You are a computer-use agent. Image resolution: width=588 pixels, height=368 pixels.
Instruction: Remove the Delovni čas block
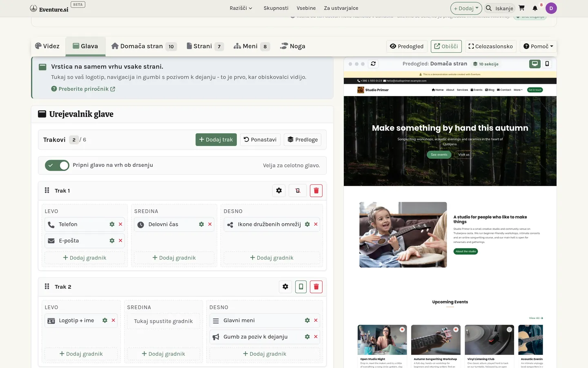[x=210, y=224]
